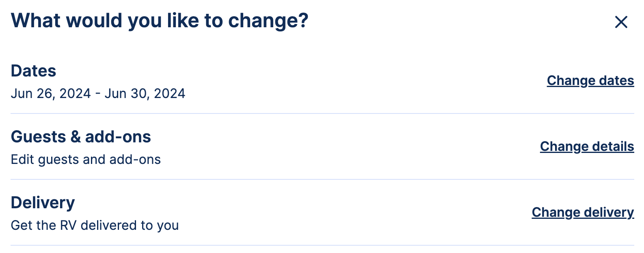The width and height of the screenshot is (644, 253).
Task: Click the Jun 26 to Jun 30 date range
Action: [x=98, y=93]
